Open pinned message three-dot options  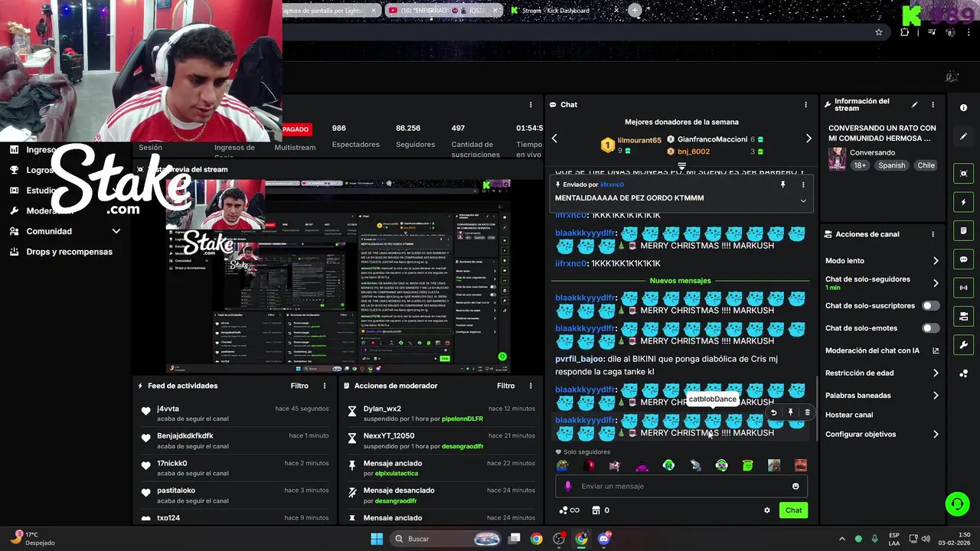point(803,184)
